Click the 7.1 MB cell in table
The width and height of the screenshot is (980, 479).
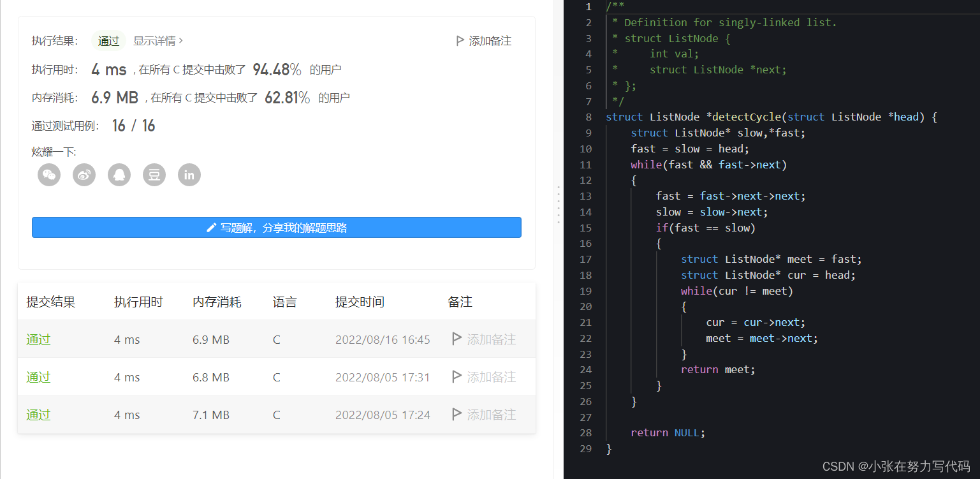pos(211,415)
